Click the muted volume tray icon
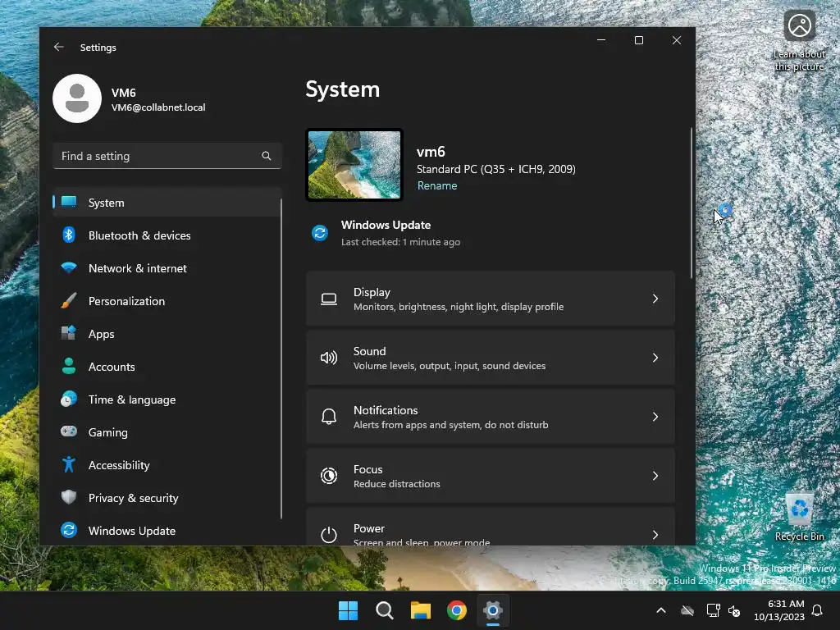 (734, 610)
